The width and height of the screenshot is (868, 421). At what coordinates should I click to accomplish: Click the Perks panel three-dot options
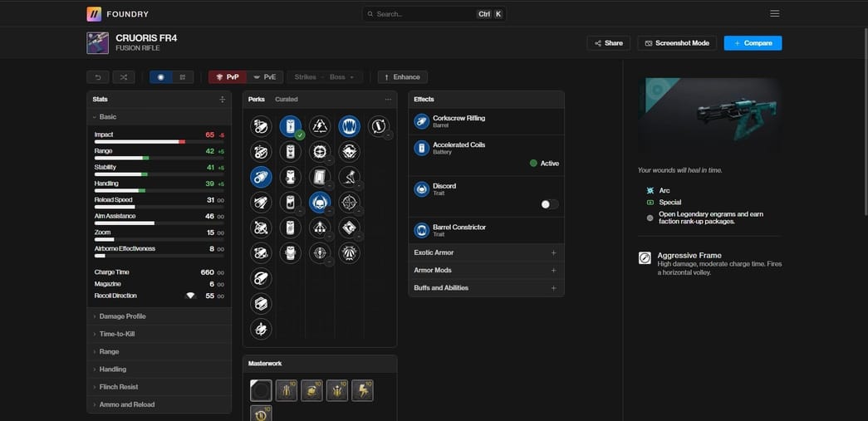click(387, 100)
